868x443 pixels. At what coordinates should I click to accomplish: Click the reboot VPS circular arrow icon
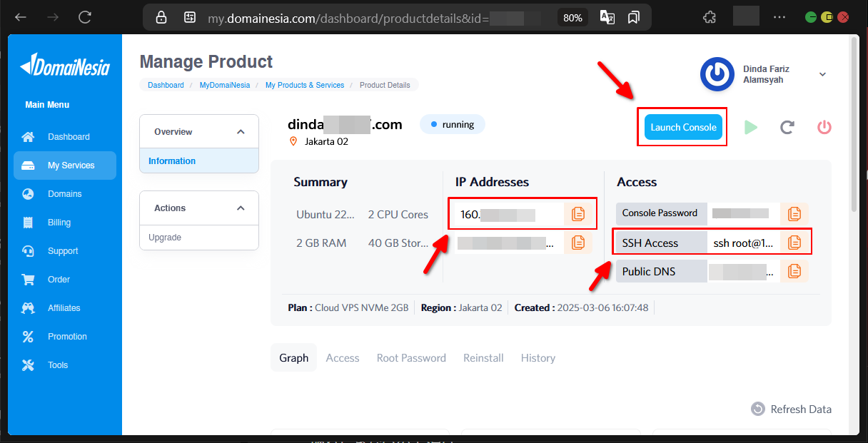coord(787,127)
